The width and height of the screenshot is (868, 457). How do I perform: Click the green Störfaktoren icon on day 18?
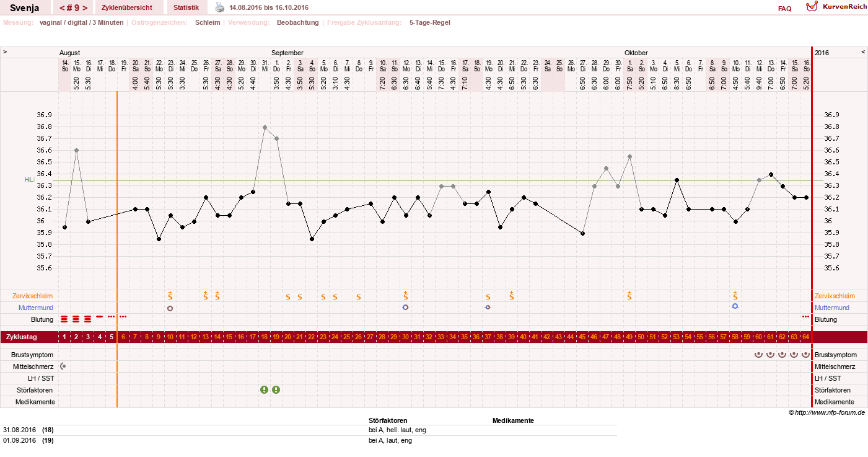265,390
